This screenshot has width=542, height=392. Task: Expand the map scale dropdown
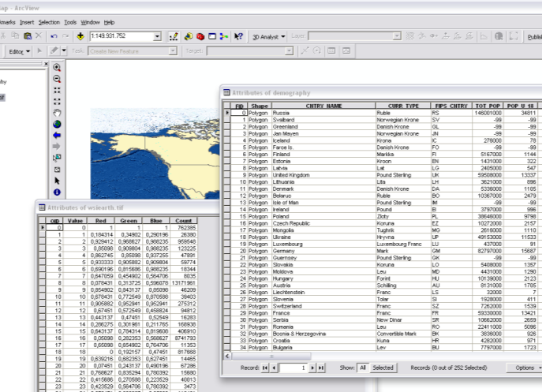[157, 36]
